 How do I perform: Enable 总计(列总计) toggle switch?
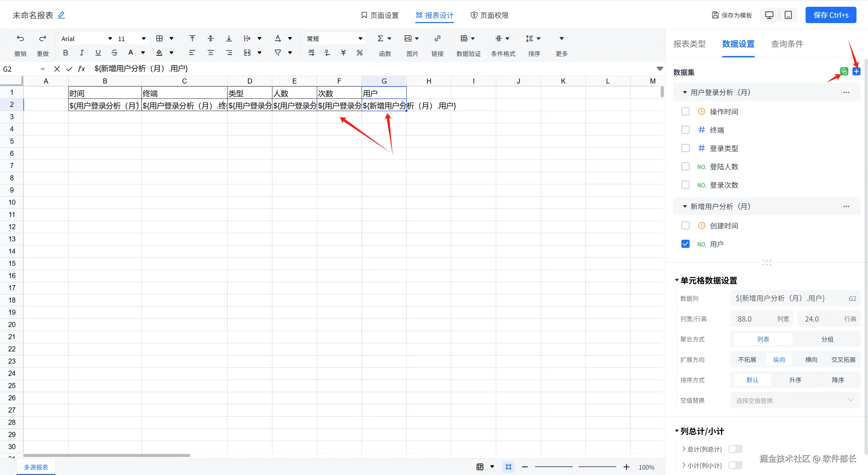tap(735, 449)
